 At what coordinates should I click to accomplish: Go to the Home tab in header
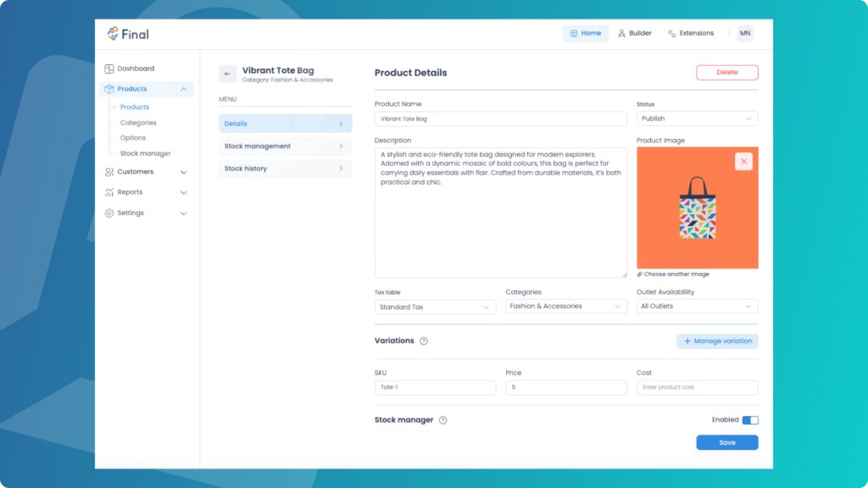click(x=586, y=33)
